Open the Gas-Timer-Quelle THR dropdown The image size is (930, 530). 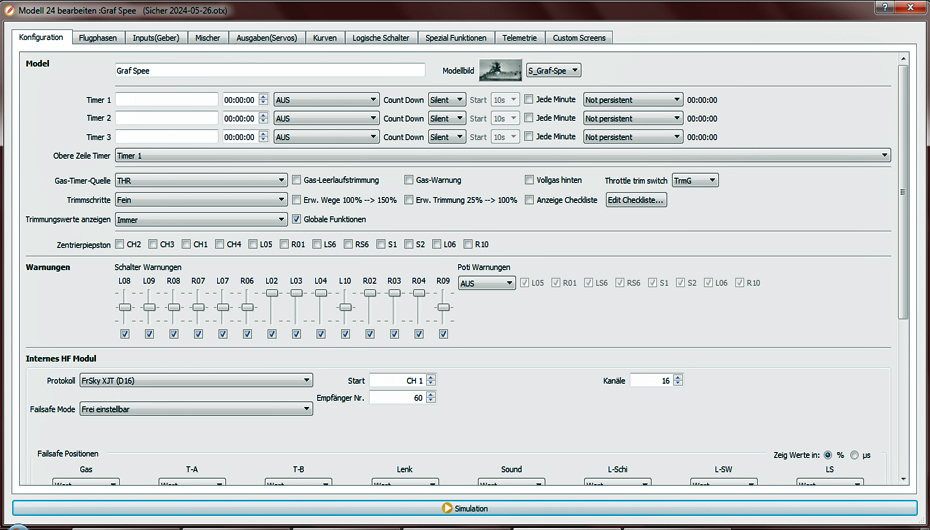(x=200, y=180)
